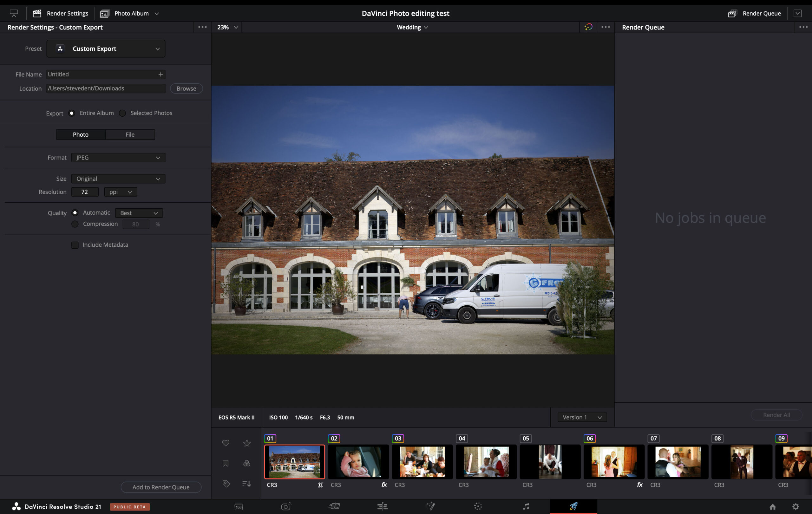Screen dimensions: 812x514
Task: Open the Wedding album dropdown above the viewer
Action: 412,27
